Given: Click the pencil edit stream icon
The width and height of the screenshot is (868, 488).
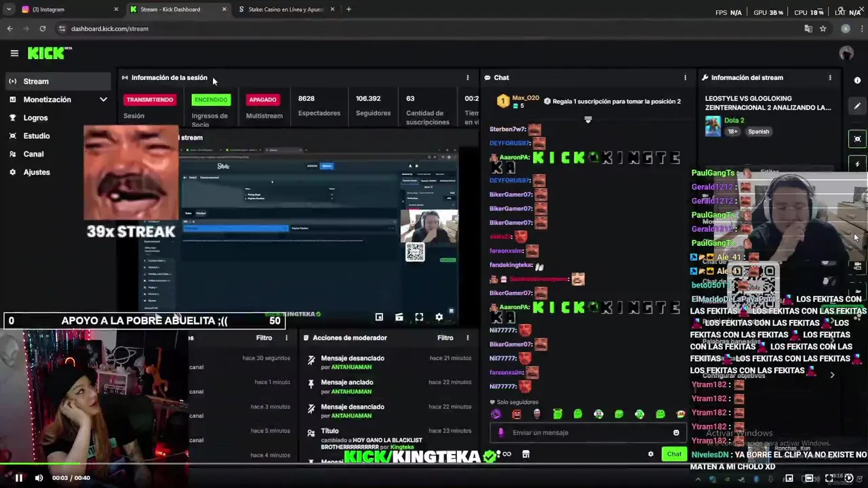Looking at the screenshot, I should [857, 106].
